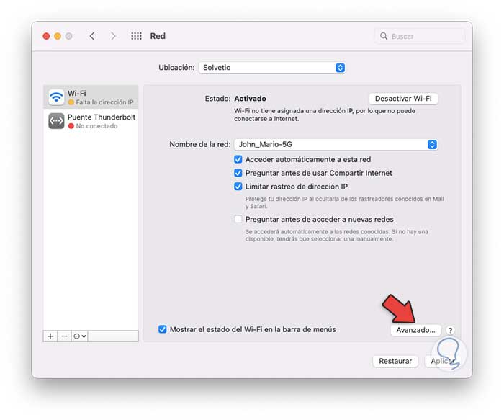Click the Red window title
Viewport: 504px width, 420px height.
[x=158, y=36]
